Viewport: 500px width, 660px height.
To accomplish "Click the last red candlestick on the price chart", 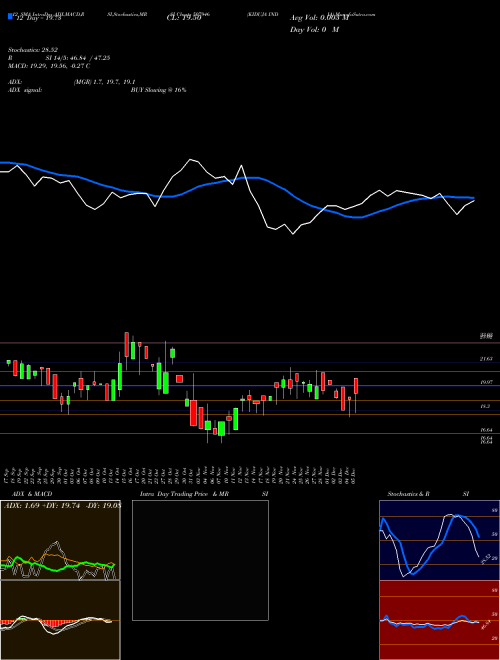I will [x=356, y=386].
